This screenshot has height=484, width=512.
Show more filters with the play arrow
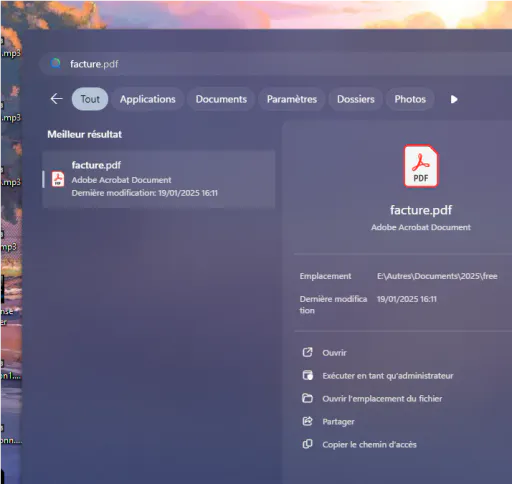454,99
